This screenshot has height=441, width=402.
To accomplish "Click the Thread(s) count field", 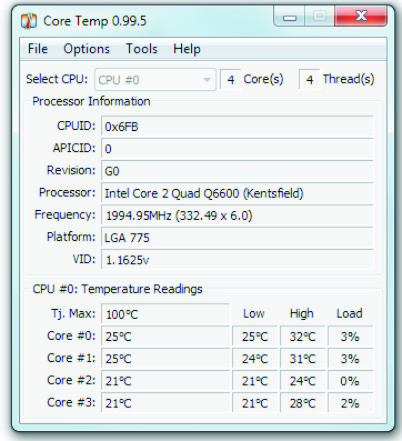I will 309,80.
